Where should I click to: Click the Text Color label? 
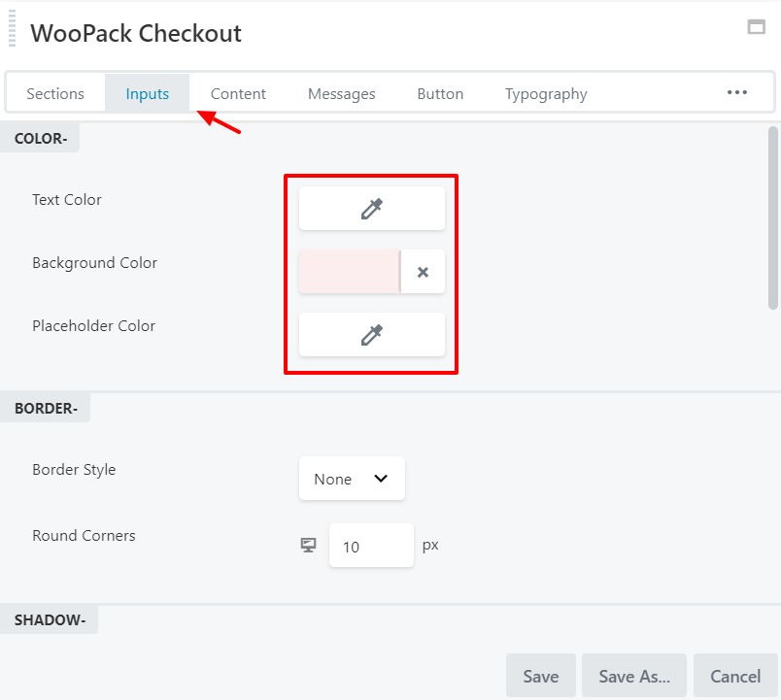[x=67, y=200]
